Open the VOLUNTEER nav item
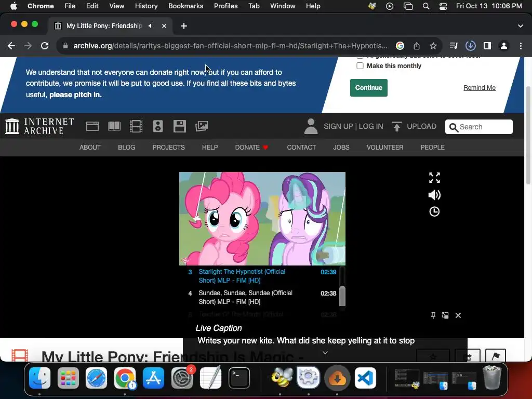The image size is (532, 399). pos(385,147)
